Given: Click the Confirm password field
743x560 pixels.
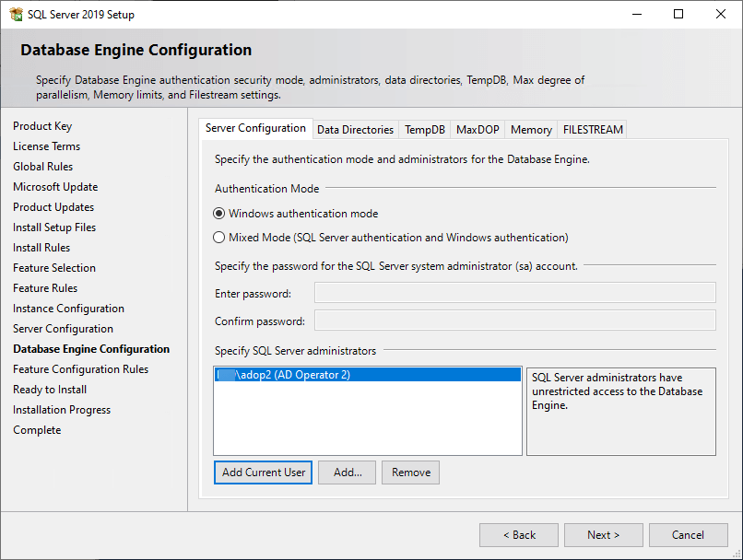Looking at the screenshot, I should [515, 321].
